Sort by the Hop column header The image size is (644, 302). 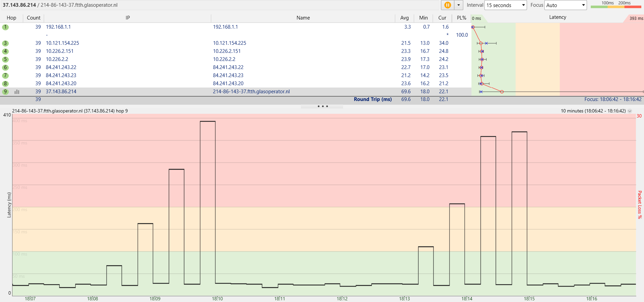pos(11,18)
